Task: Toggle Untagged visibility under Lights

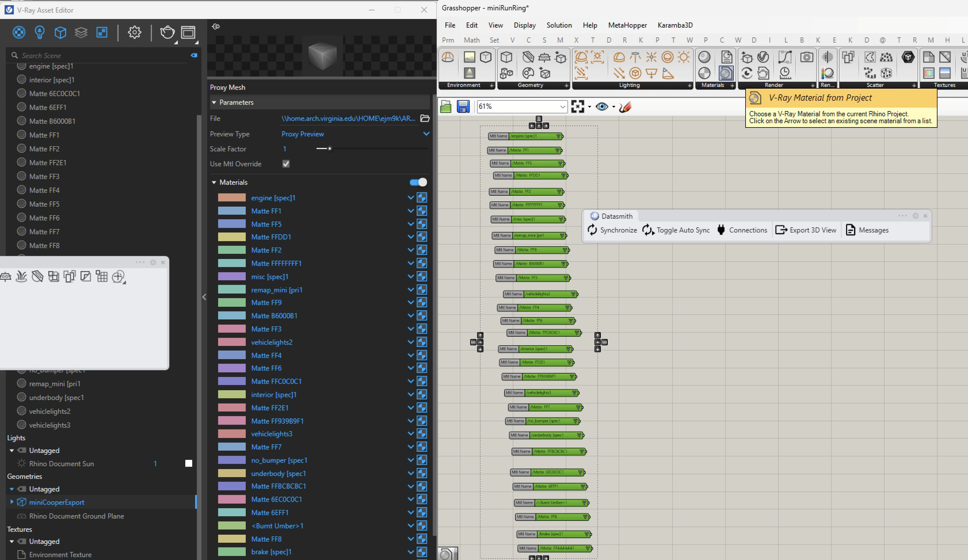Action: 22,451
